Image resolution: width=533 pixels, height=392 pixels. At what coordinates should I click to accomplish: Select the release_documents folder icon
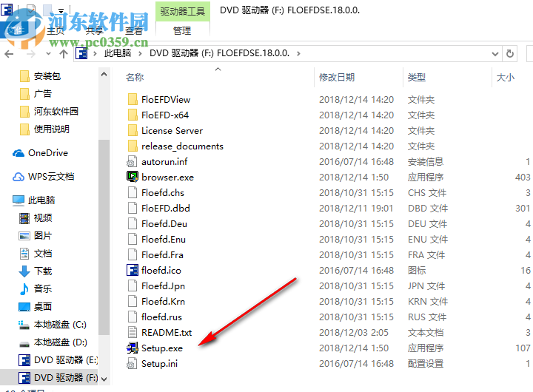133,146
